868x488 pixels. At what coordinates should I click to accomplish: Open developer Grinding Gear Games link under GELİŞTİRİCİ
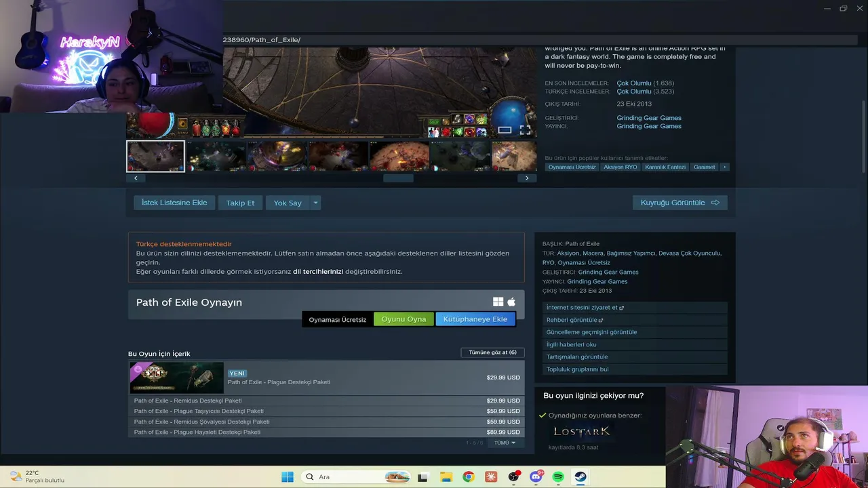tap(649, 118)
